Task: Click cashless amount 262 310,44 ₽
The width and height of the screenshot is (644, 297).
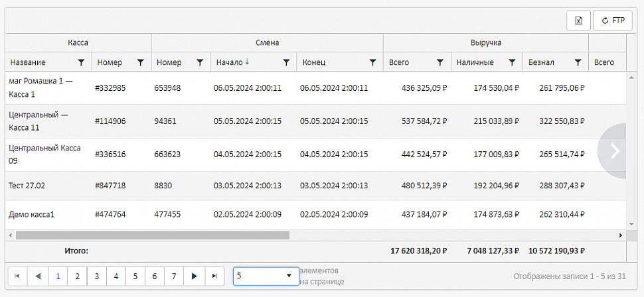Action: point(562,215)
